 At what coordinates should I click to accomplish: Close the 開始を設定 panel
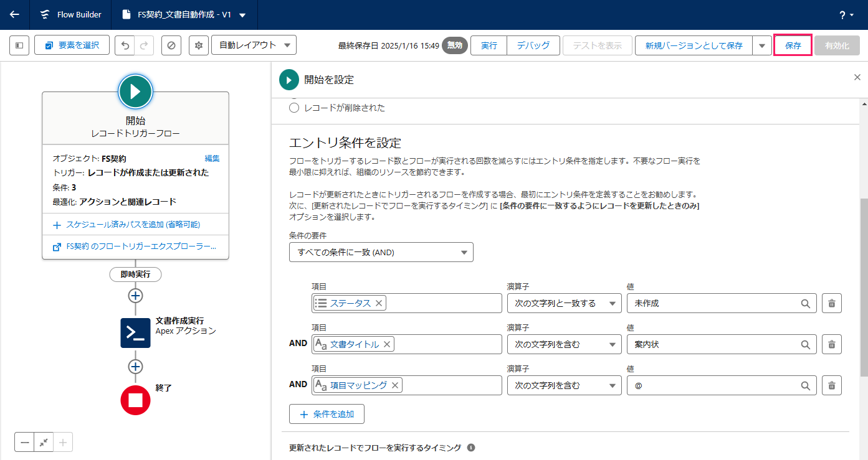coord(857,77)
